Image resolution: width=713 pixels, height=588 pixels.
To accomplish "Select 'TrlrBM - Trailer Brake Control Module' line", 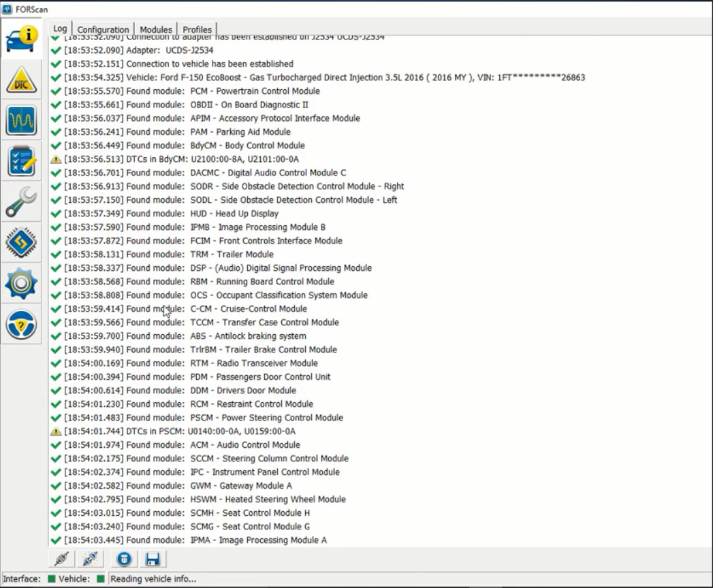I will (200, 349).
